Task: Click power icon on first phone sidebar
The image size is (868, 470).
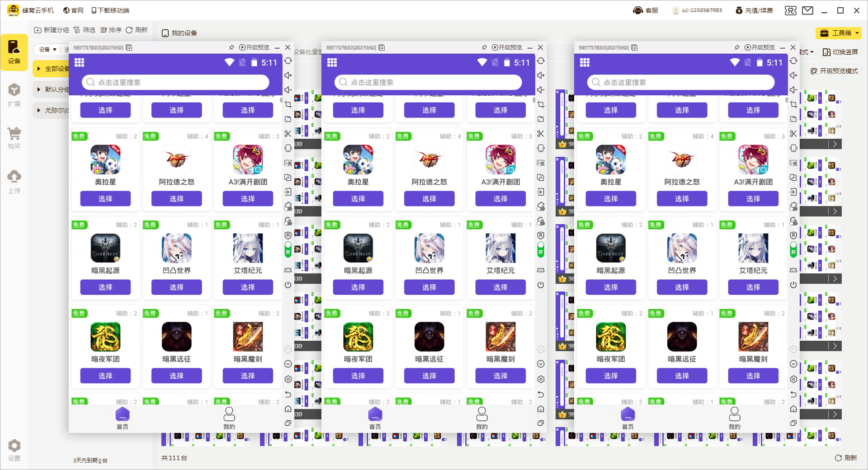Action: [288, 285]
